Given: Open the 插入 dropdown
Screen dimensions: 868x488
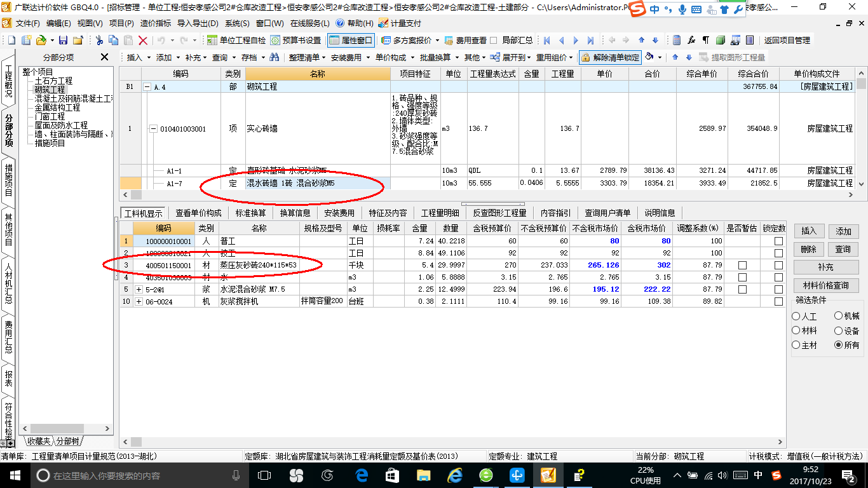Looking at the screenshot, I should [x=137, y=57].
